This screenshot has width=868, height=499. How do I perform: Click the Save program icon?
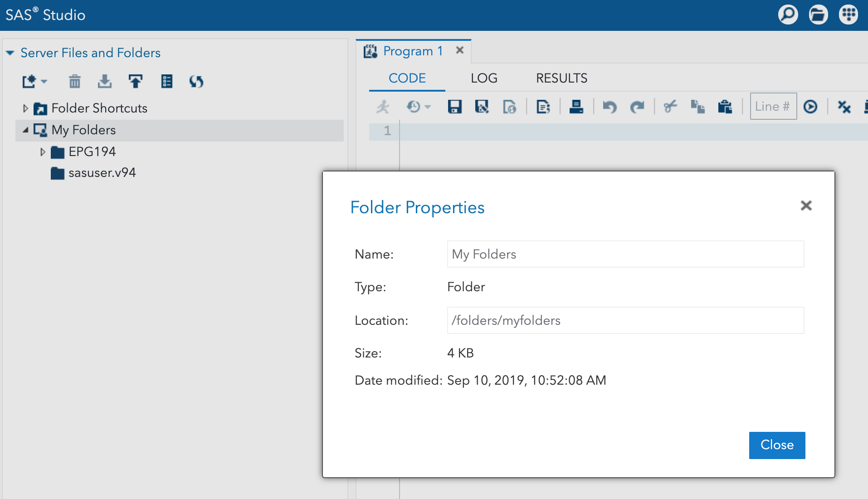[454, 107]
